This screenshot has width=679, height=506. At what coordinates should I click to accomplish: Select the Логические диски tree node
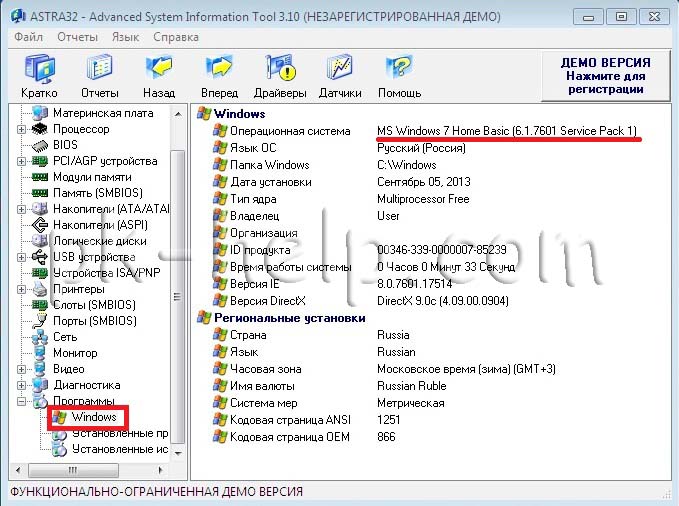(x=100, y=241)
